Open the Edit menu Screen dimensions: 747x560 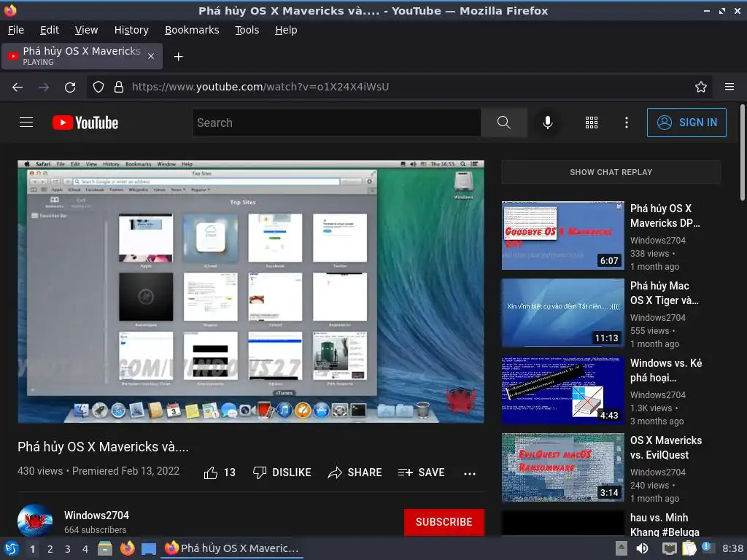[x=50, y=30]
